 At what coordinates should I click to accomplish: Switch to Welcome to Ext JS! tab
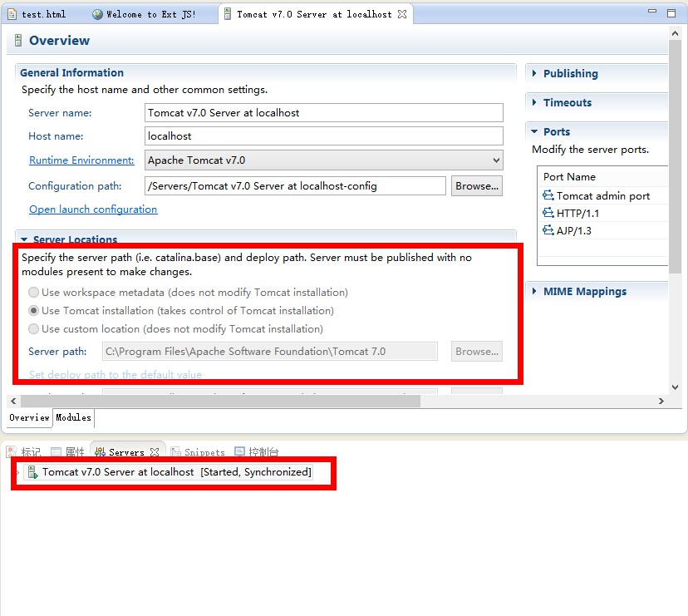[145, 14]
